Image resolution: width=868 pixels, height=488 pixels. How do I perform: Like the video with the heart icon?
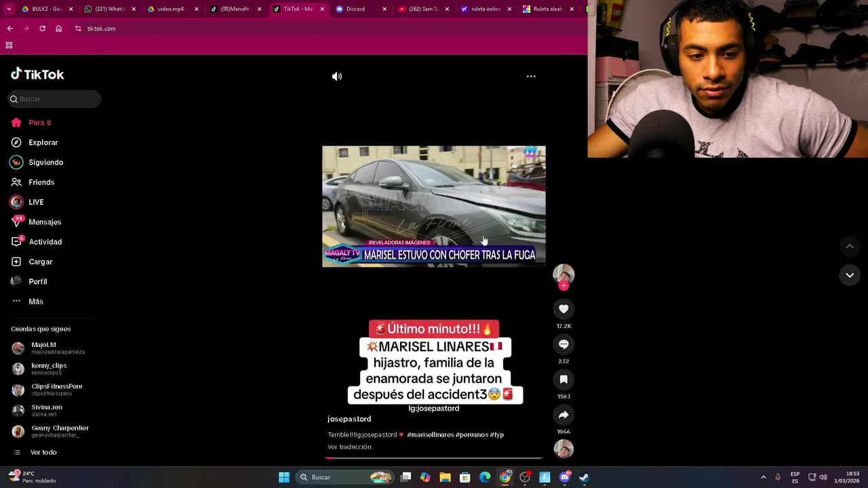pyautogui.click(x=564, y=309)
